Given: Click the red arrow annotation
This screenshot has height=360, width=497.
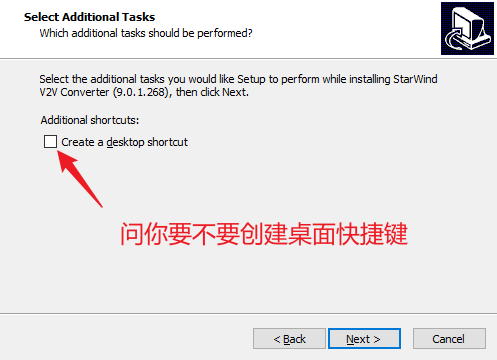Looking at the screenshot, I should [x=80, y=179].
